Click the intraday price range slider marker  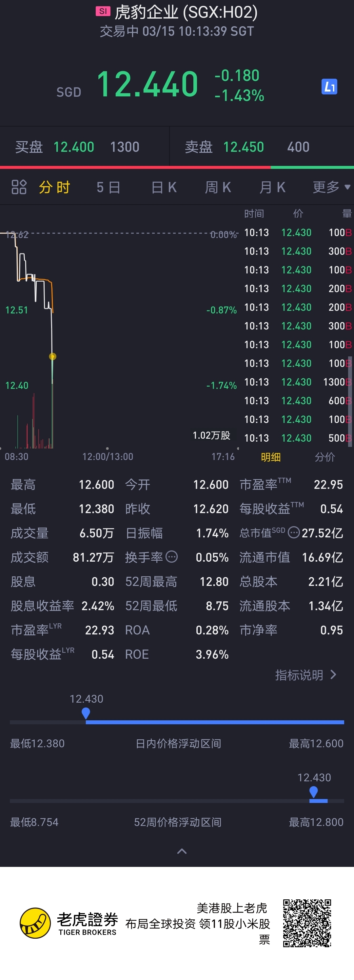(86, 713)
